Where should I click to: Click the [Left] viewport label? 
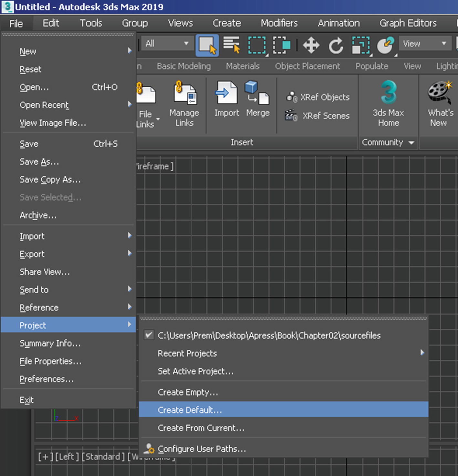[67, 457]
